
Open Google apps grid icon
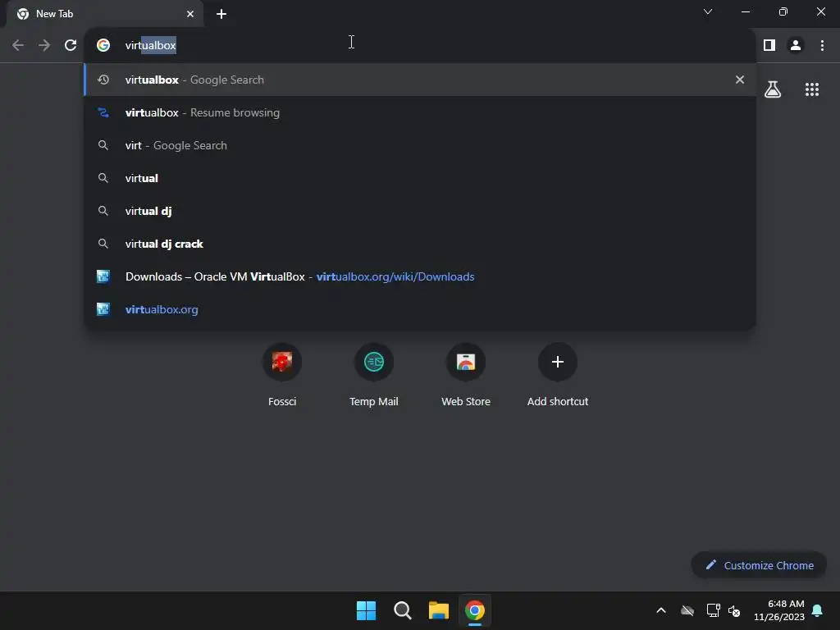click(x=811, y=89)
